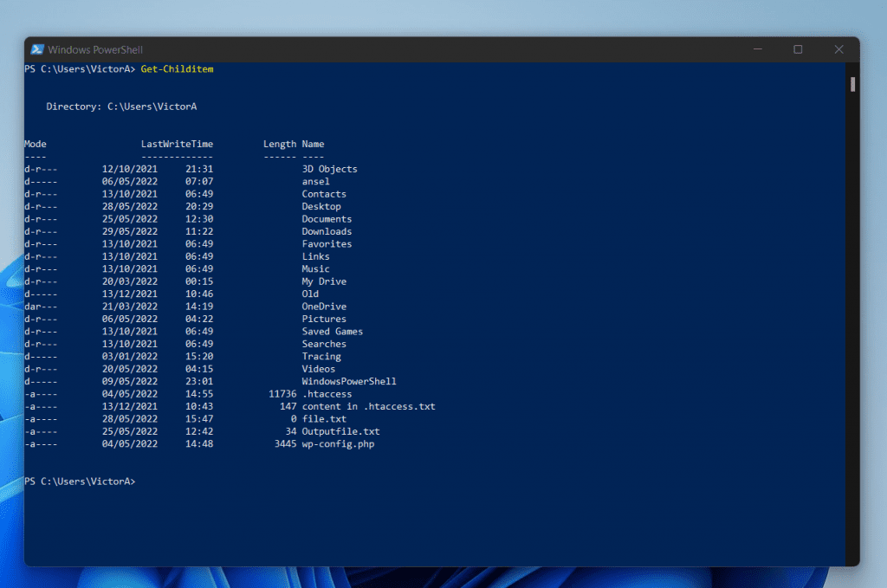
Task: Click the 20/05/2022 date of Videos
Action: [x=130, y=369]
